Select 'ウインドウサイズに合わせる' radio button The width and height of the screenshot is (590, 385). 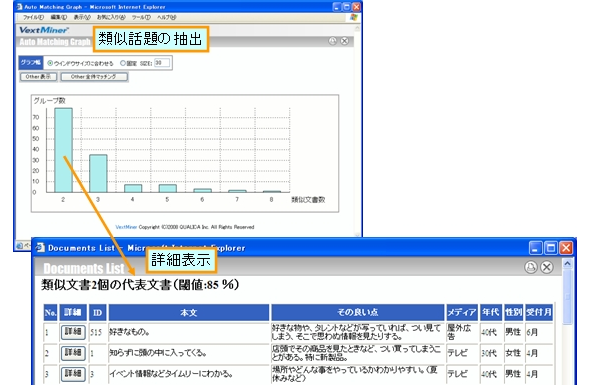click(x=50, y=63)
